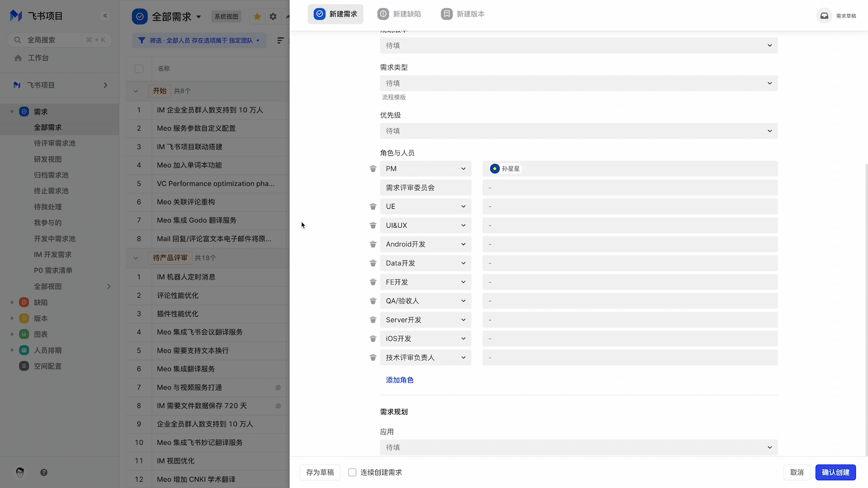Delete the Data开发 role row
This screenshot has height=488, width=868.
373,263
